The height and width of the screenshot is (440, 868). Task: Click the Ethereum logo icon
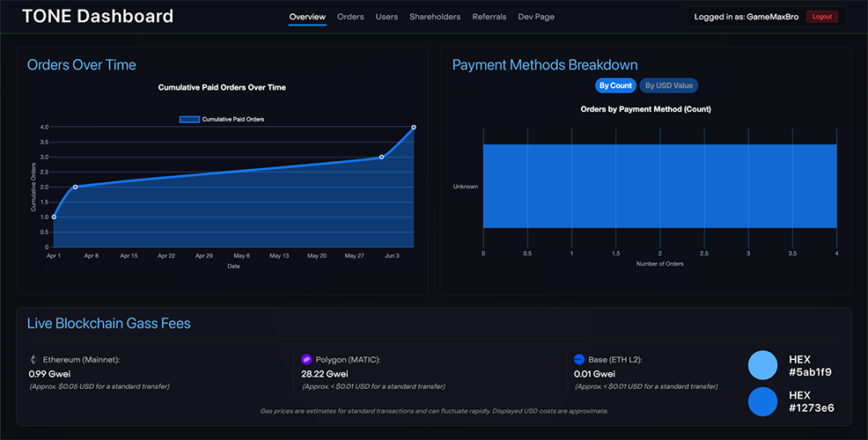[x=34, y=359]
